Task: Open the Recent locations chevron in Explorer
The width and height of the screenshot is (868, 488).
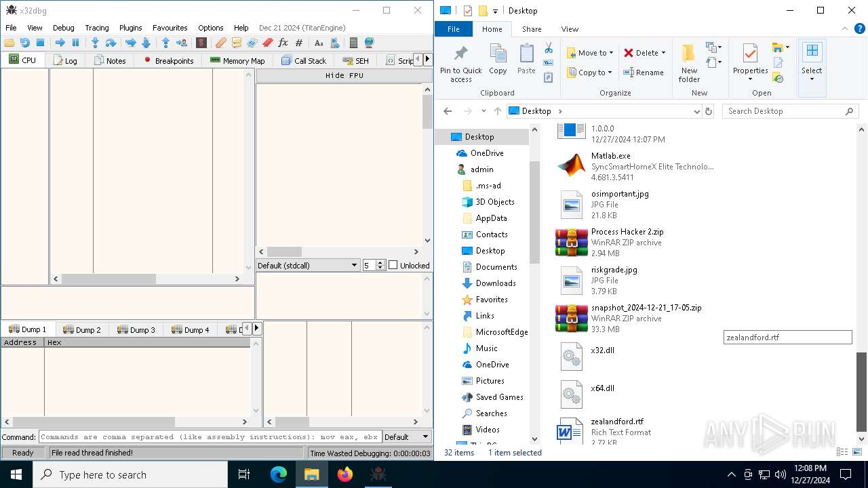Action: point(484,111)
